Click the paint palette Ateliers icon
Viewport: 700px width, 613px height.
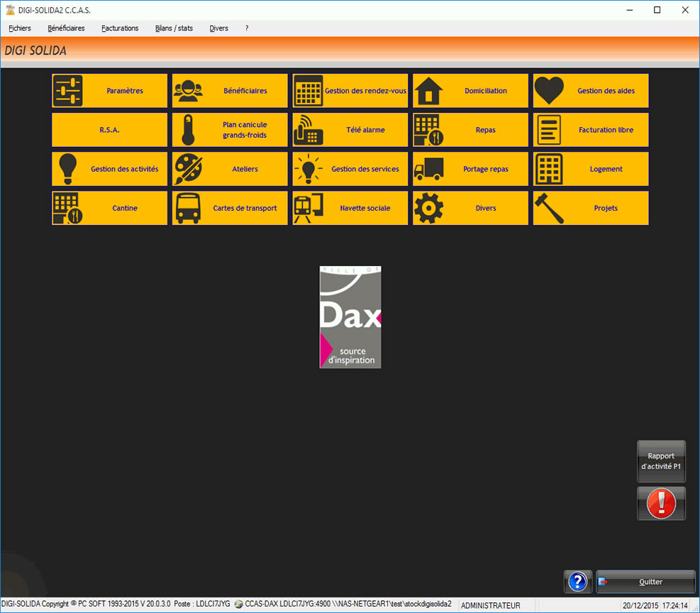click(188, 169)
